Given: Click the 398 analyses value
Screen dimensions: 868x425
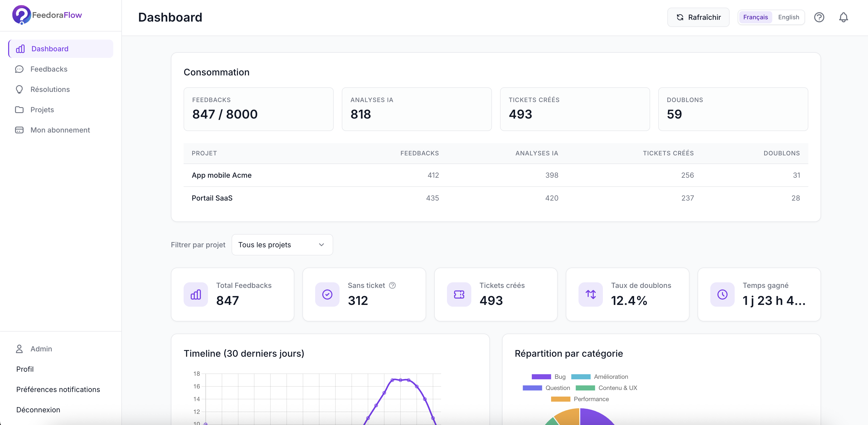Looking at the screenshot, I should [x=552, y=175].
